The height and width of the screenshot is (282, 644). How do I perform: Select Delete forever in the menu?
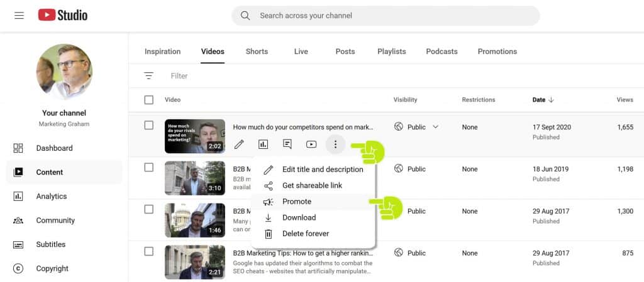click(x=305, y=234)
